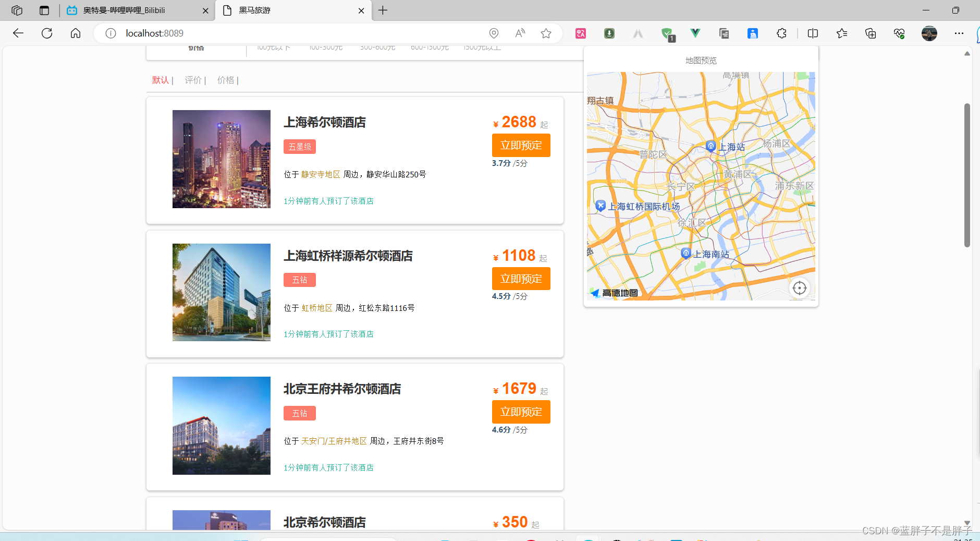Open the Favorites list
The width and height of the screenshot is (980, 541).
841,33
